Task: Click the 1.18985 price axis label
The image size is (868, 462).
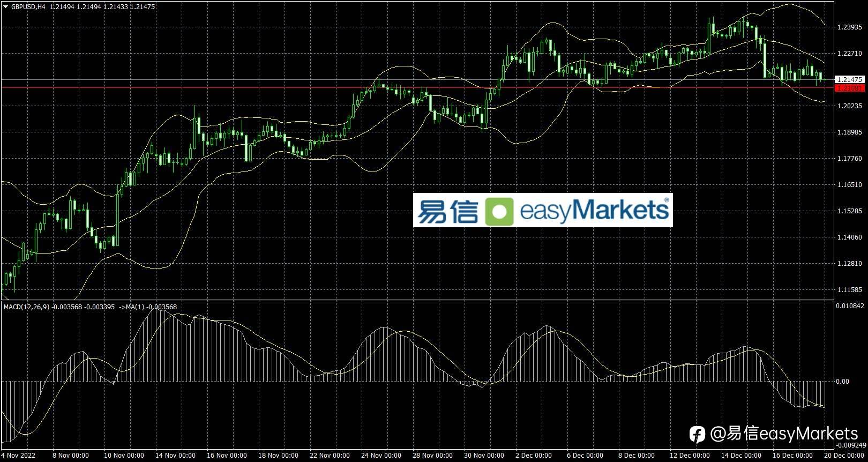Action: pyautogui.click(x=849, y=132)
